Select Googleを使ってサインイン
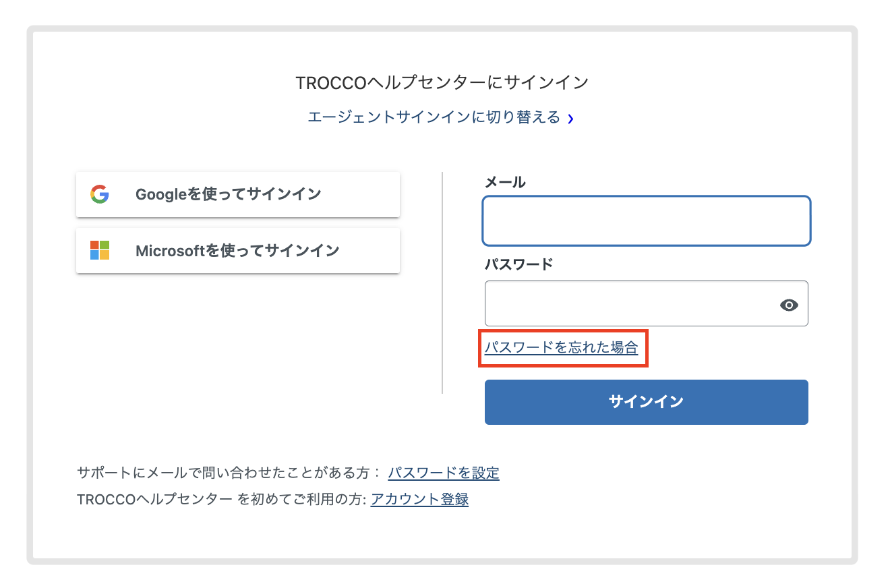This screenshot has width=890, height=588. click(237, 194)
